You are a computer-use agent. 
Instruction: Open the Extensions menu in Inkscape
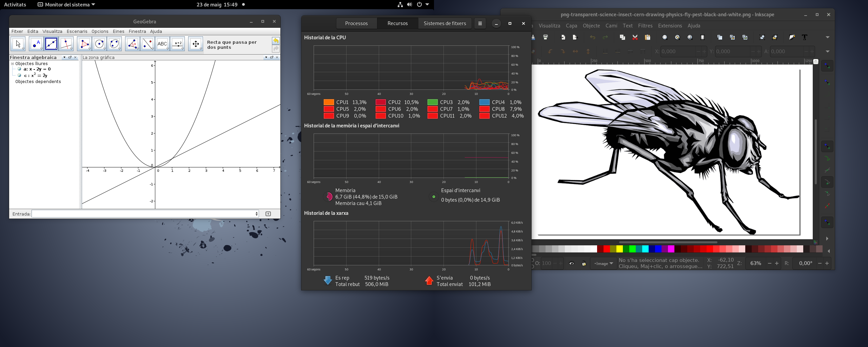coord(670,26)
